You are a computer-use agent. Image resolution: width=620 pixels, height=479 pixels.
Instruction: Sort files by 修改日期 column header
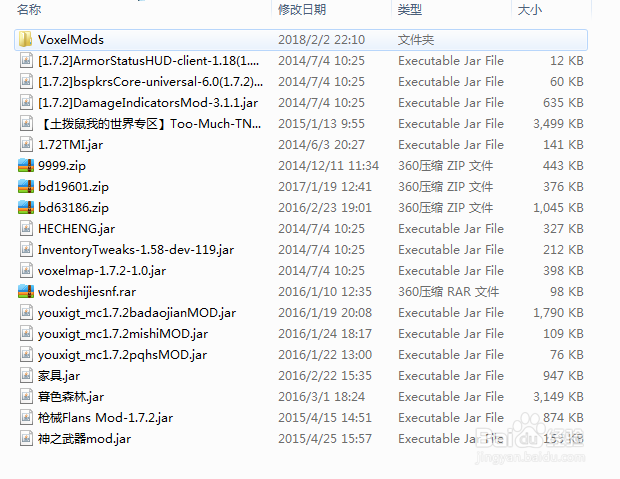pyautogui.click(x=302, y=9)
